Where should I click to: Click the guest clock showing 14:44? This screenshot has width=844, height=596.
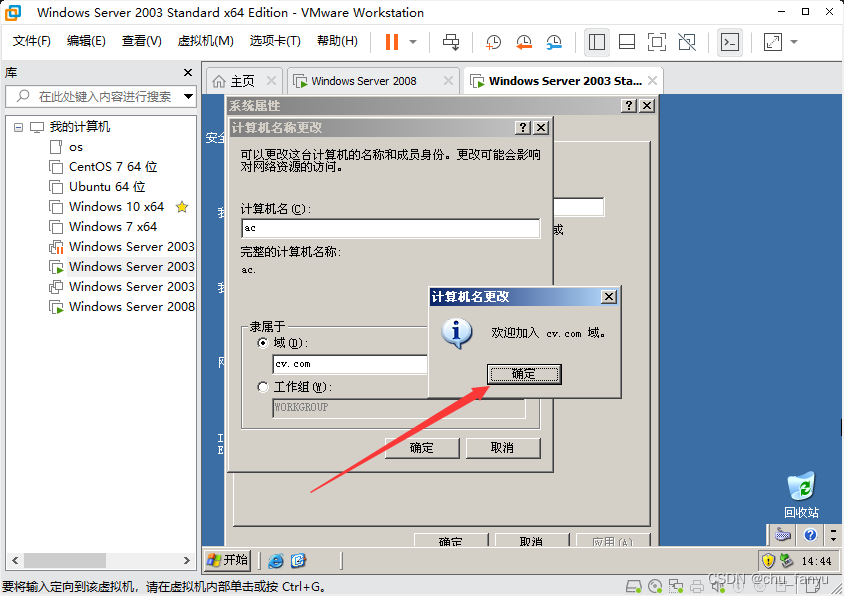coord(817,562)
